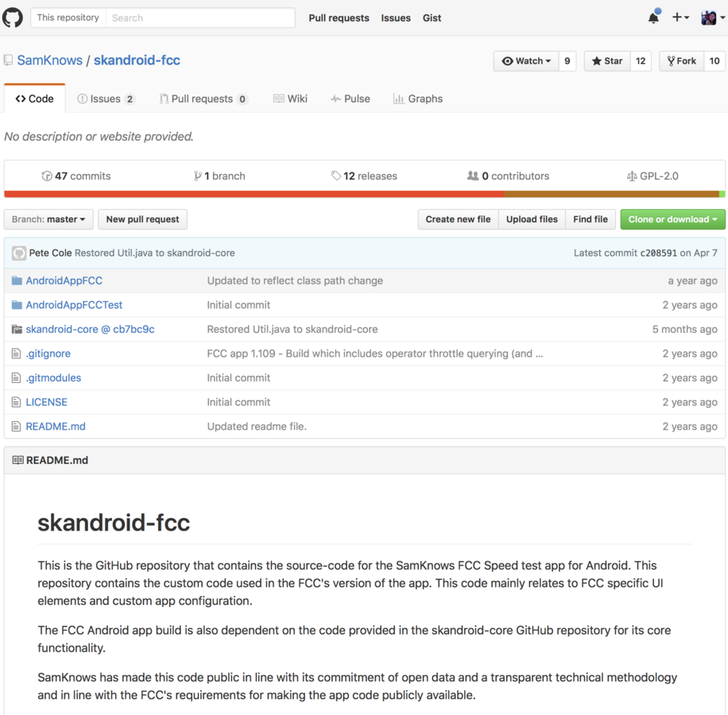Open the .gitmodules file
Image resolution: width=728 pixels, height=715 pixels.
pos(53,377)
